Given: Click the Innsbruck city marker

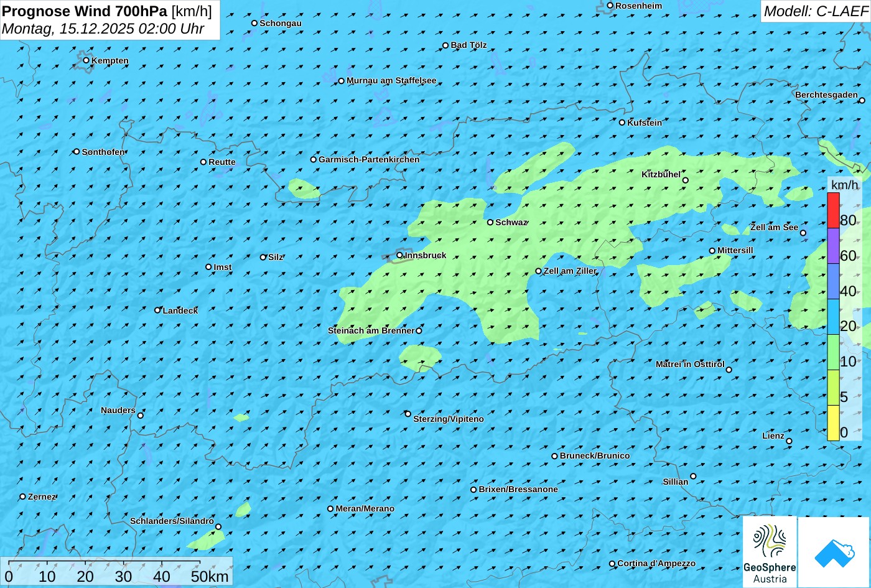Looking at the screenshot, I should [399, 255].
